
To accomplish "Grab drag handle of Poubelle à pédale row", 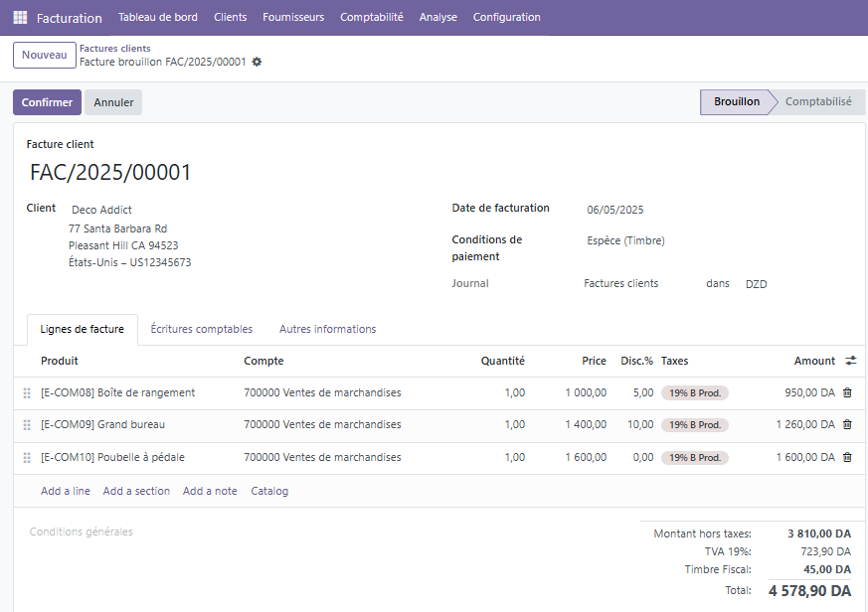I will pyautogui.click(x=27, y=458).
